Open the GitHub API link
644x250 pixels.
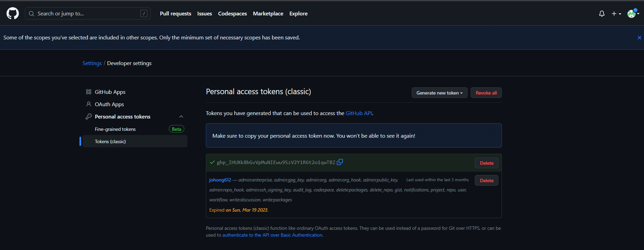pyautogui.click(x=359, y=113)
